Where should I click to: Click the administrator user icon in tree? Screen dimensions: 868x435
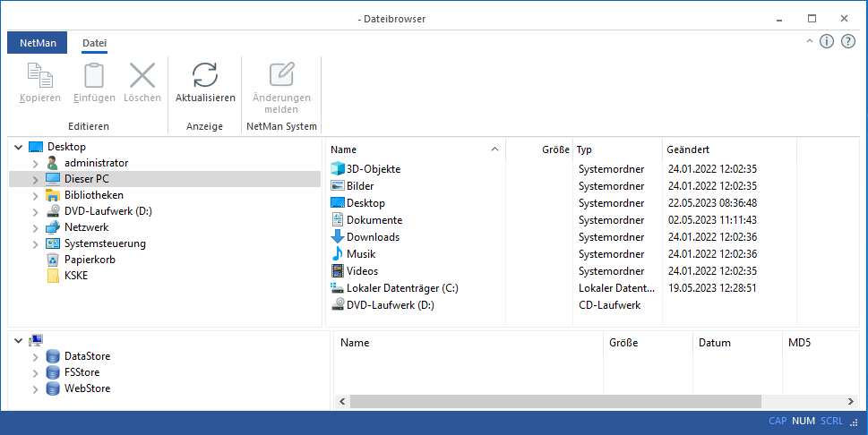[53, 163]
